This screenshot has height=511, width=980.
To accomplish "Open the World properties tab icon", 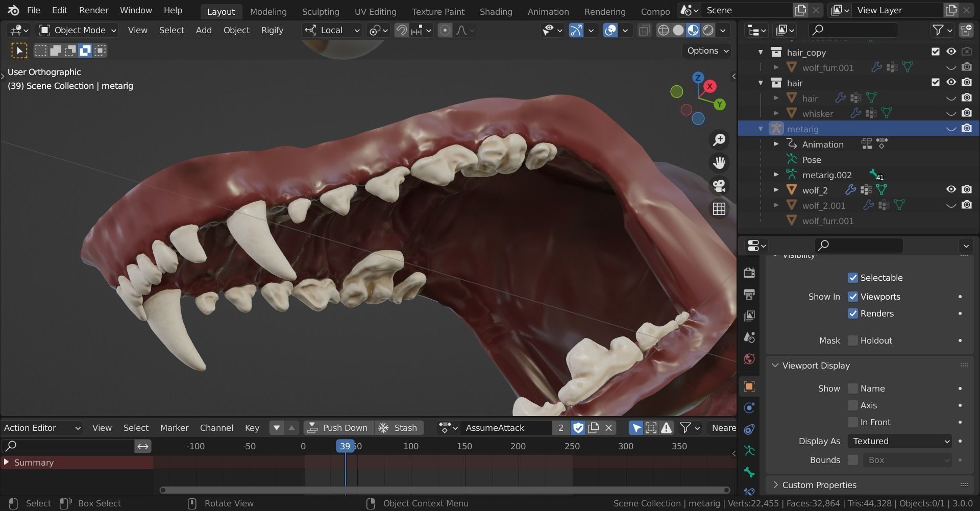I will 749,358.
